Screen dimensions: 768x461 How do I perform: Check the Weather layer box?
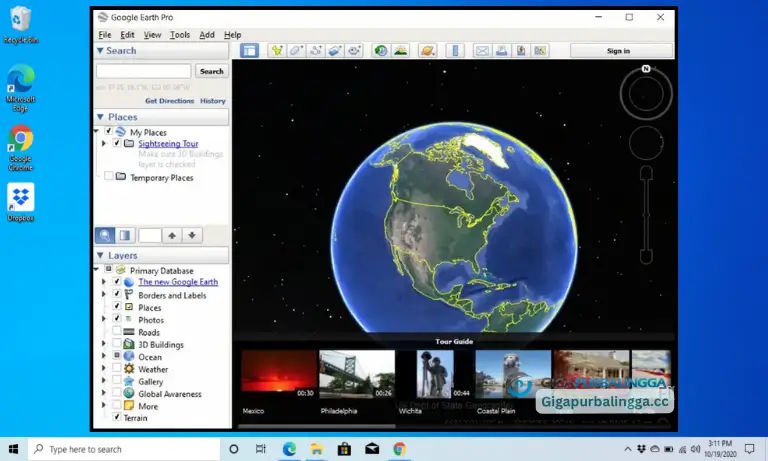click(x=117, y=367)
